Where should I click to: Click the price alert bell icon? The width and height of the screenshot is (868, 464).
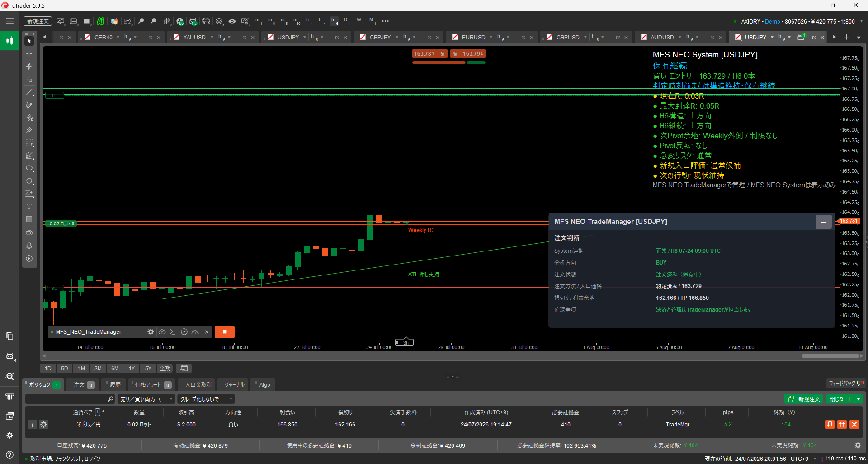[x=29, y=246]
